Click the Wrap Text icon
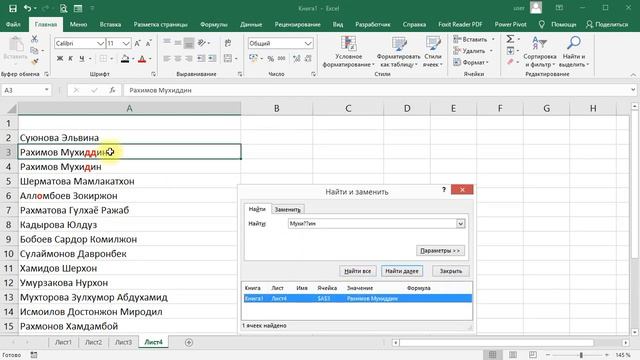This screenshot has width=640, height=360. click(228, 43)
